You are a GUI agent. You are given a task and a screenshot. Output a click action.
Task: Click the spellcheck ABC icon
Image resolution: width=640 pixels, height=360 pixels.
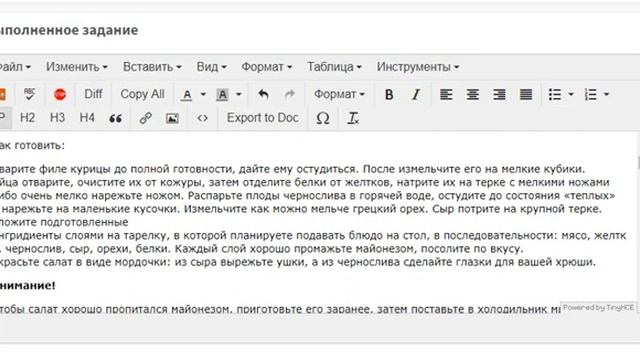[29, 94]
